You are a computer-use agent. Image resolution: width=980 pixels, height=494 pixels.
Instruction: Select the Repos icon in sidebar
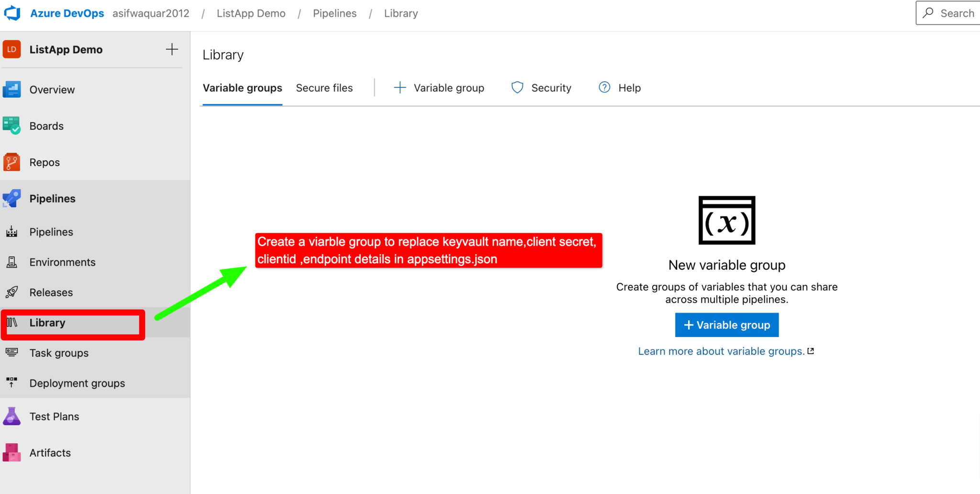(x=11, y=162)
